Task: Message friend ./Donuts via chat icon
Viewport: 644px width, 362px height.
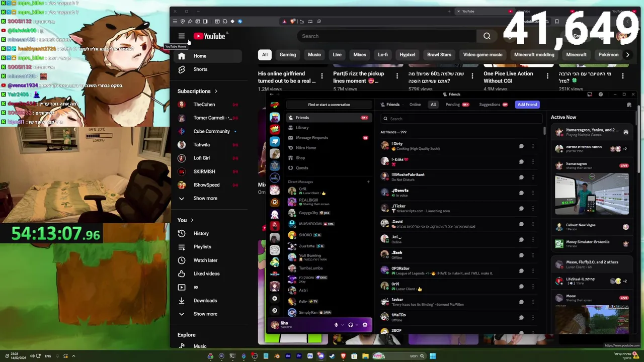Action: tap(521, 193)
